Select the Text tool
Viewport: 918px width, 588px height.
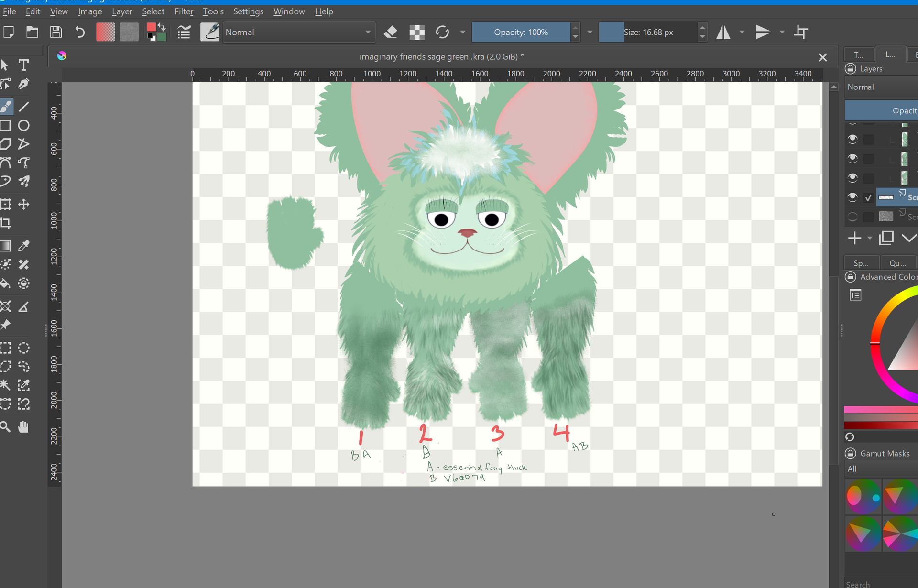pyautogui.click(x=23, y=65)
